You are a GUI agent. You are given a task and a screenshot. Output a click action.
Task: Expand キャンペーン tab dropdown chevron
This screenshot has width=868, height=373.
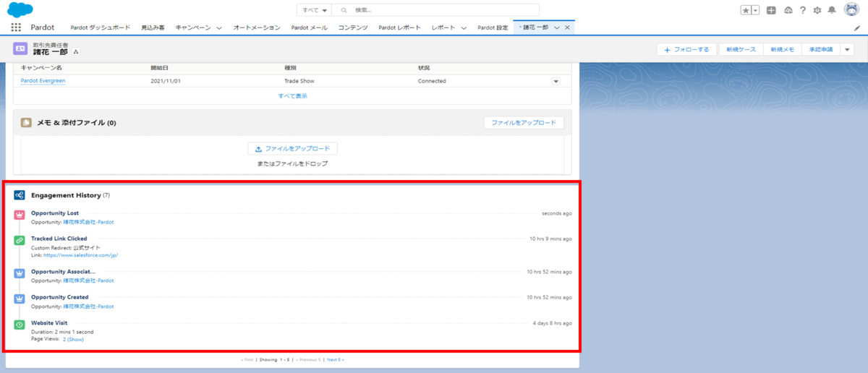pos(219,27)
